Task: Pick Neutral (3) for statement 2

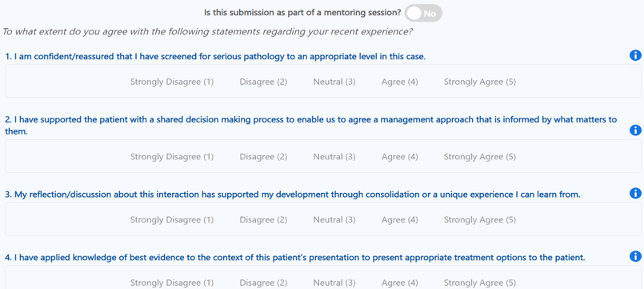Action: pyautogui.click(x=334, y=157)
